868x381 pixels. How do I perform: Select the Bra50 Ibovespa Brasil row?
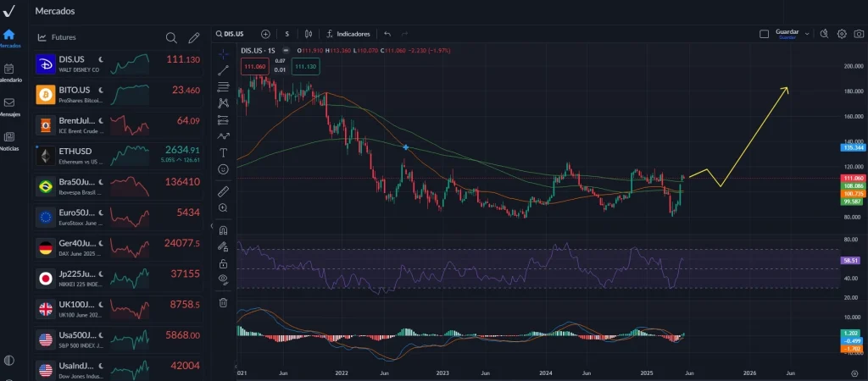(119, 186)
